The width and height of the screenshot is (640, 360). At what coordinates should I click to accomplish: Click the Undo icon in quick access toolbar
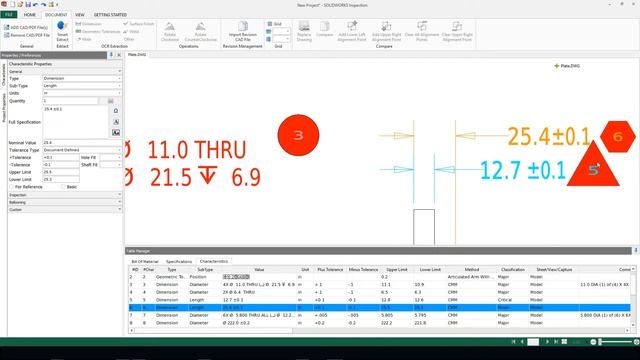tap(36, 4)
